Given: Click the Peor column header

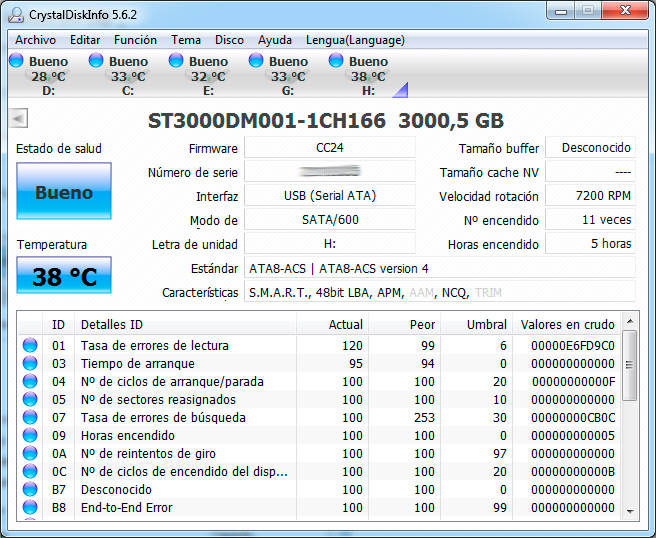Looking at the screenshot, I should tap(405, 324).
